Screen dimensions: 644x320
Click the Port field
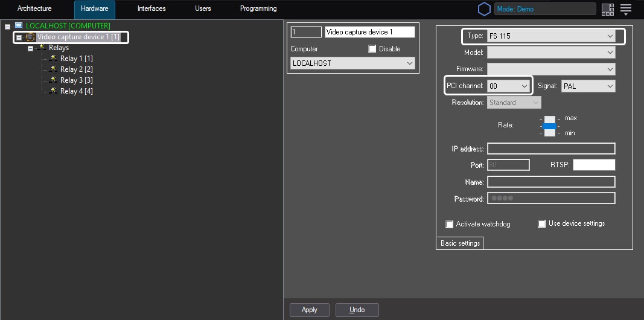click(508, 165)
